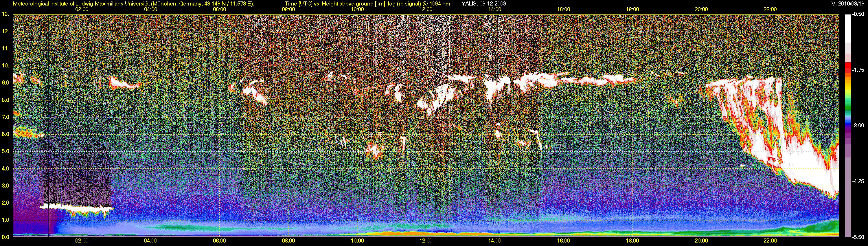This screenshot has height=246, width=868.
Task: Click the 20:00 tick label on the bottom axis
Action: click(x=701, y=241)
